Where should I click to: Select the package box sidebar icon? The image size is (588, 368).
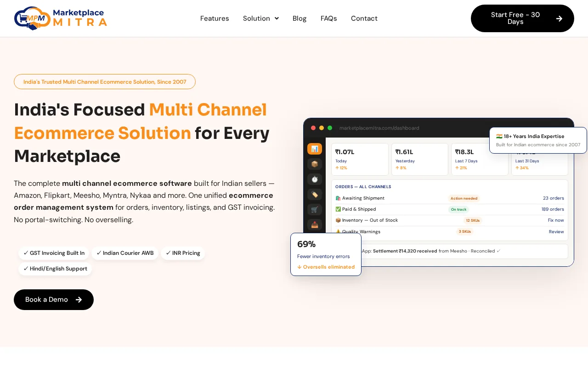click(315, 164)
